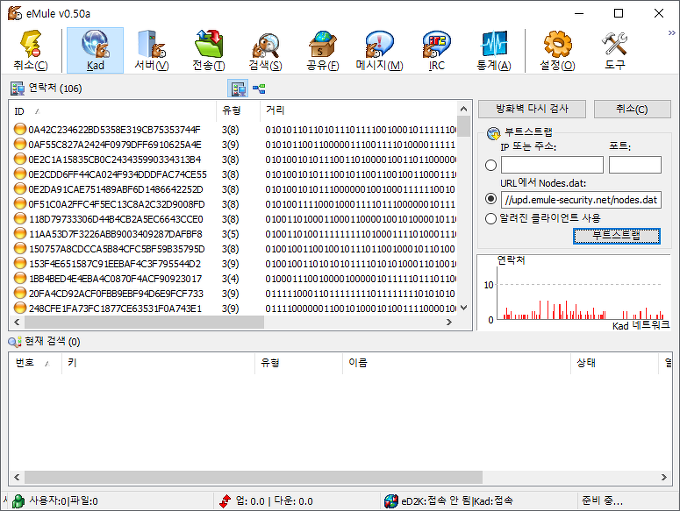This screenshot has width=680, height=511.
Task: Click the Cancel (취소) button beside firewall check
Action: [x=632, y=109]
